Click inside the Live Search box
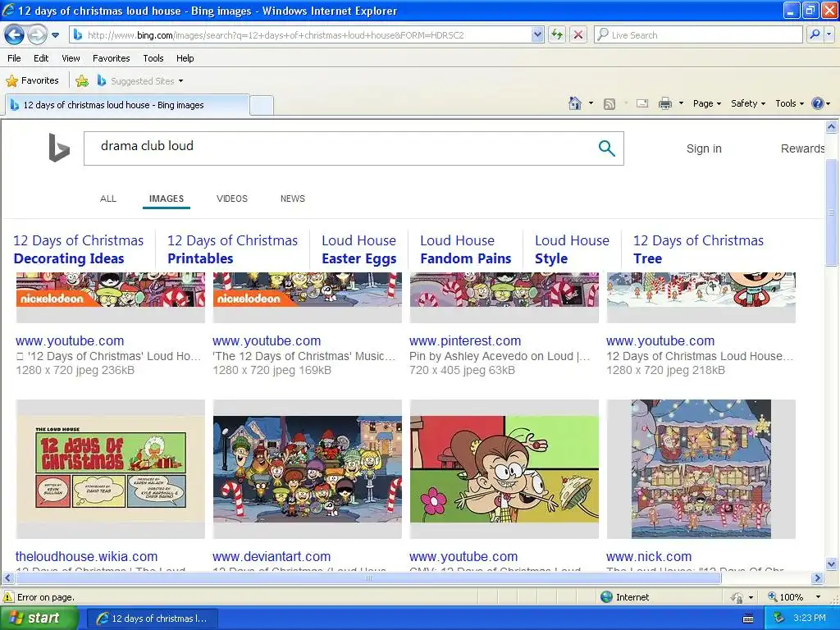This screenshot has width=840, height=630. [699, 35]
